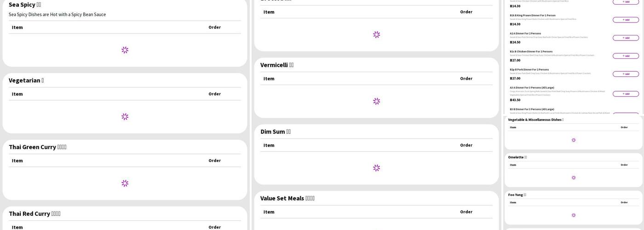
Task: Click the Dim Sum section loading spinner
Action: [x=376, y=168]
